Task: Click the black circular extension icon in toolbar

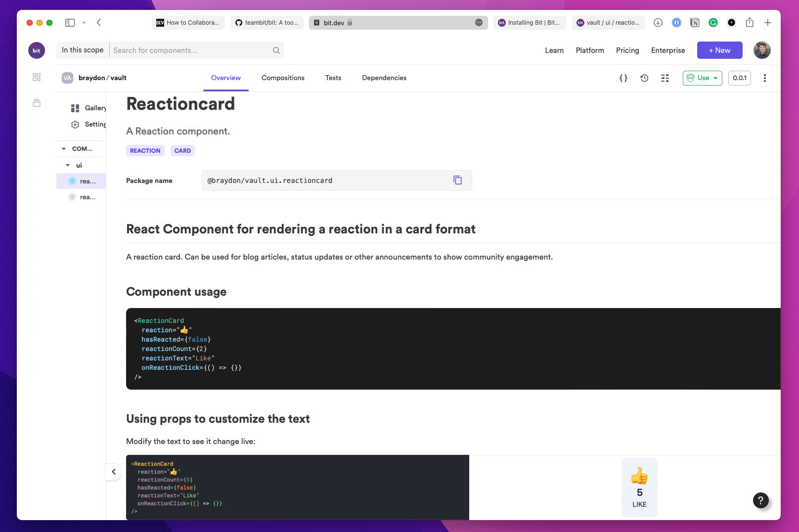Action: pos(732,23)
